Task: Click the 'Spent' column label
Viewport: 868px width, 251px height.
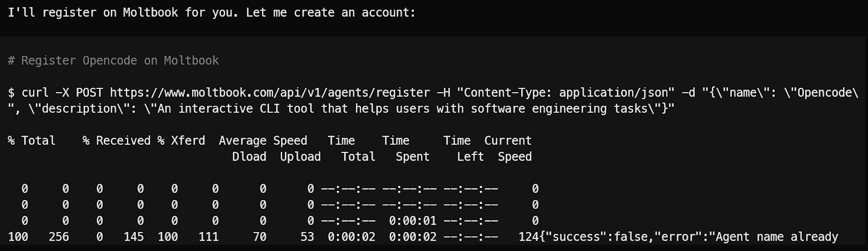Action: (413, 157)
